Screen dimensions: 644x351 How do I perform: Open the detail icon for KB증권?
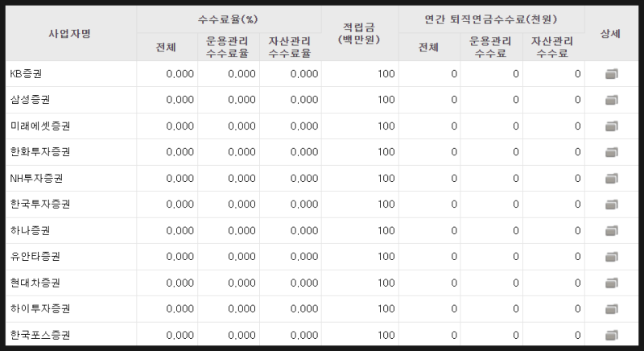(612, 74)
